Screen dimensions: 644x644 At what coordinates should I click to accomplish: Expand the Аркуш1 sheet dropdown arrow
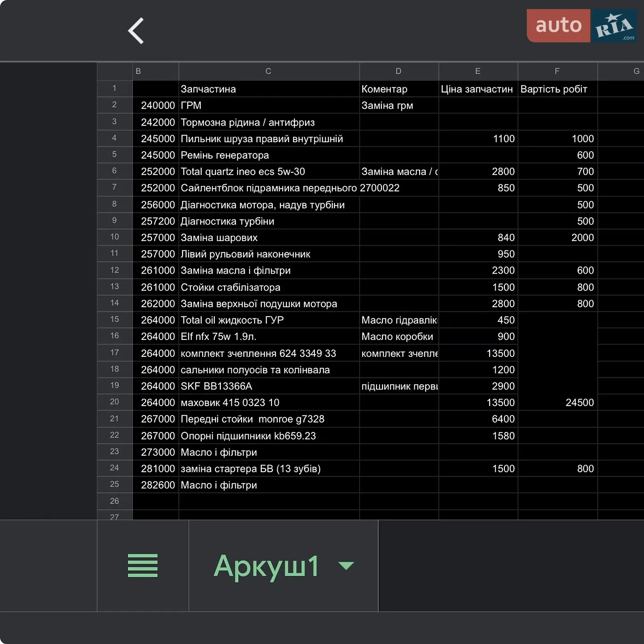coord(346,566)
